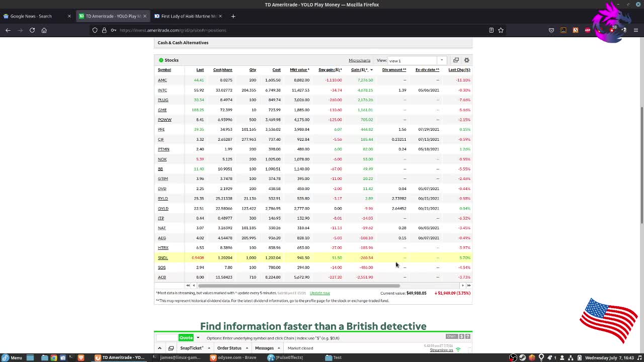Click the dollar sign icon beside Chain
The width and height of the screenshot is (644, 362).
coord(461,336)
